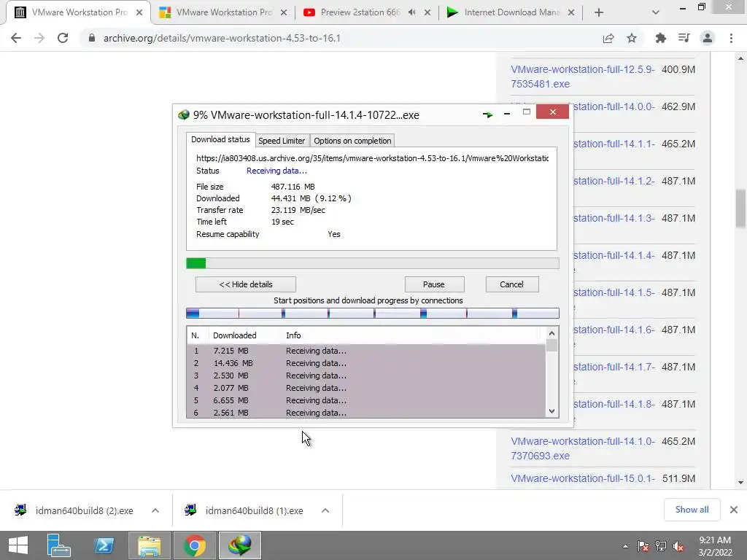Pause the VMware download
Image resolution: width=747 pixels, height=560 pixels.
click(x=433, y=284)
